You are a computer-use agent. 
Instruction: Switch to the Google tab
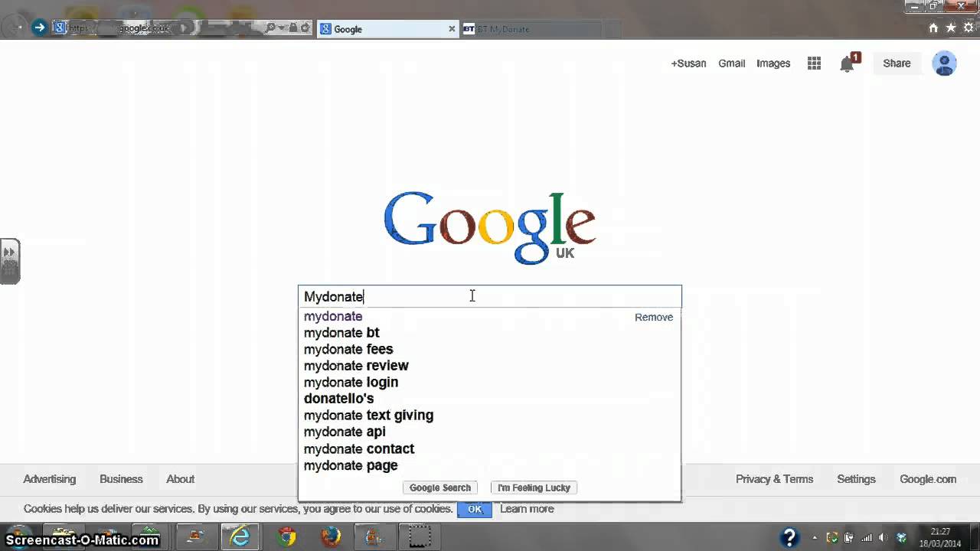pyautogui.click(x=387, y=29)
